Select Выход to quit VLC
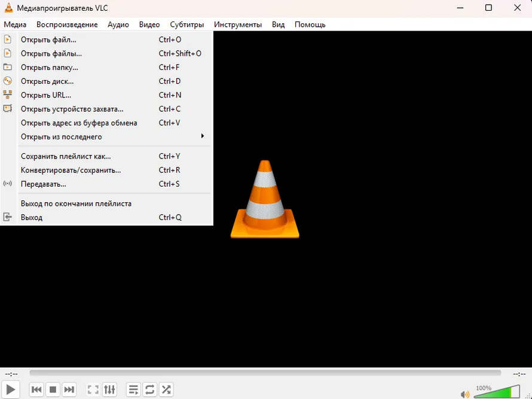 [x=106, y=217]
